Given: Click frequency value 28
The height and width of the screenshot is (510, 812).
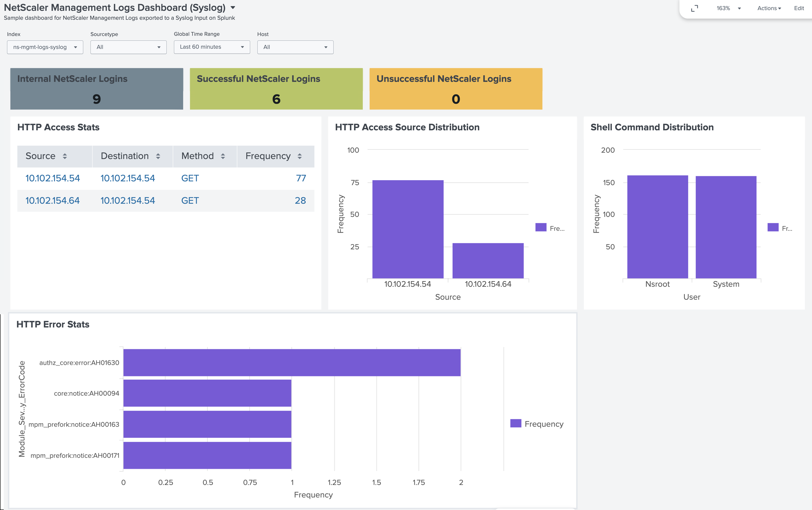Looking at the screenshot, I should click(300, 200).
